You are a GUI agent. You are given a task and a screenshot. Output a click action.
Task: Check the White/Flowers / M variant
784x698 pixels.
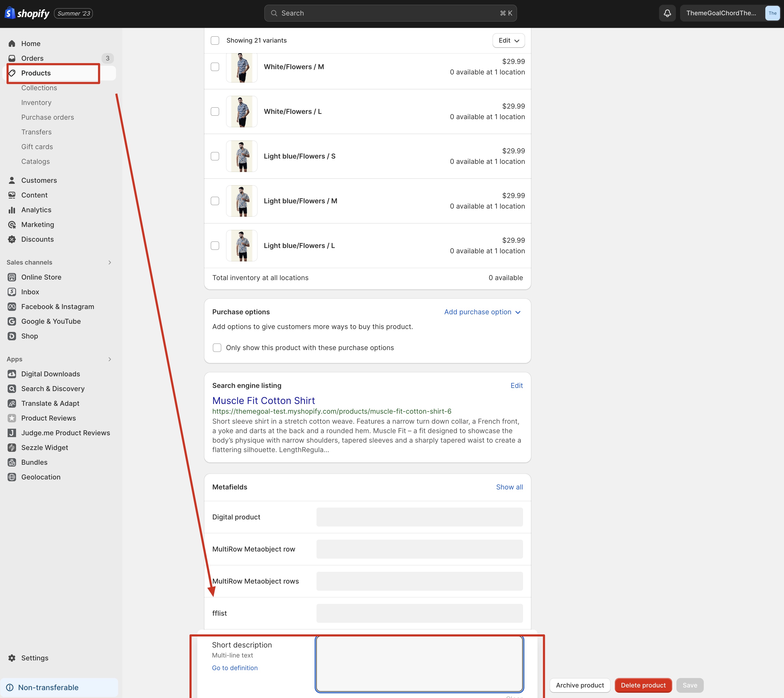pyautogui.click(x=215, y=67)
